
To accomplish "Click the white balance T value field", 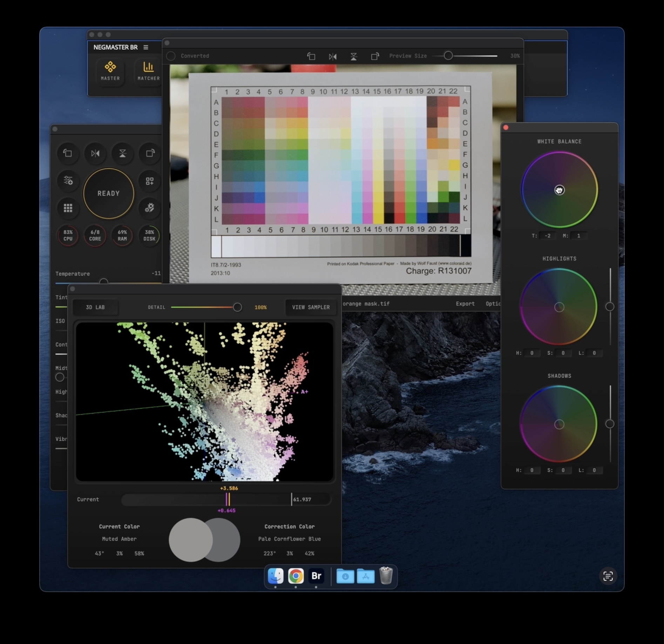I will click(x=547, y=236).
